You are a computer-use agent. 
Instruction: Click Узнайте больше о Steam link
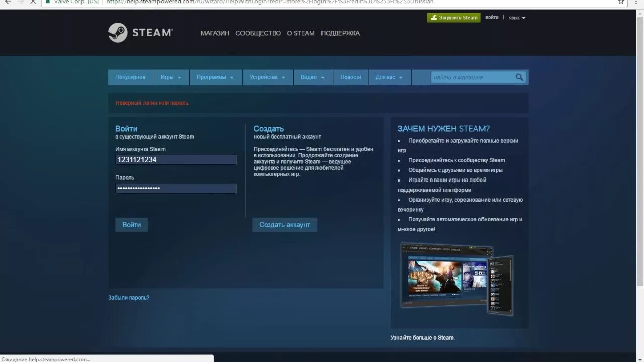pos(423,338)
